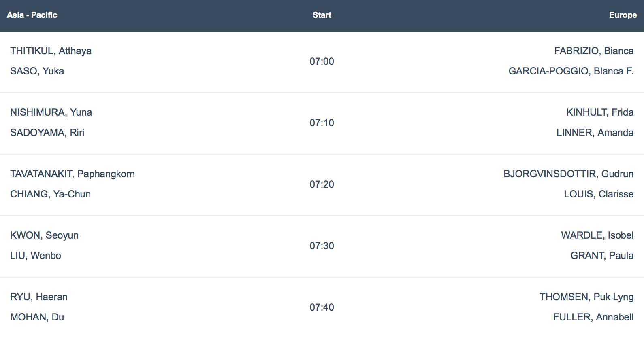Open FABRIZIO, Bianca player entry
Image resolution: width=644 pixels, height=337 pixels.
tap(594, 51)
